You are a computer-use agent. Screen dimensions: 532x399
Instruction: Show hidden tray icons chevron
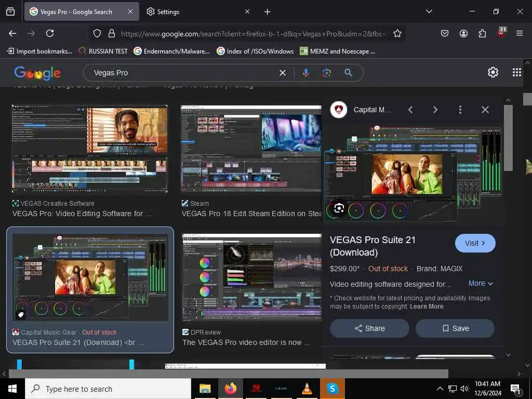coord(440,389)
